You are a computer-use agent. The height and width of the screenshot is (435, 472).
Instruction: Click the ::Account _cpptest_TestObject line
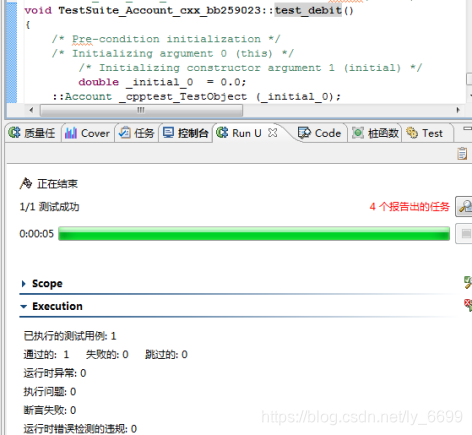(x=197, y=97)
